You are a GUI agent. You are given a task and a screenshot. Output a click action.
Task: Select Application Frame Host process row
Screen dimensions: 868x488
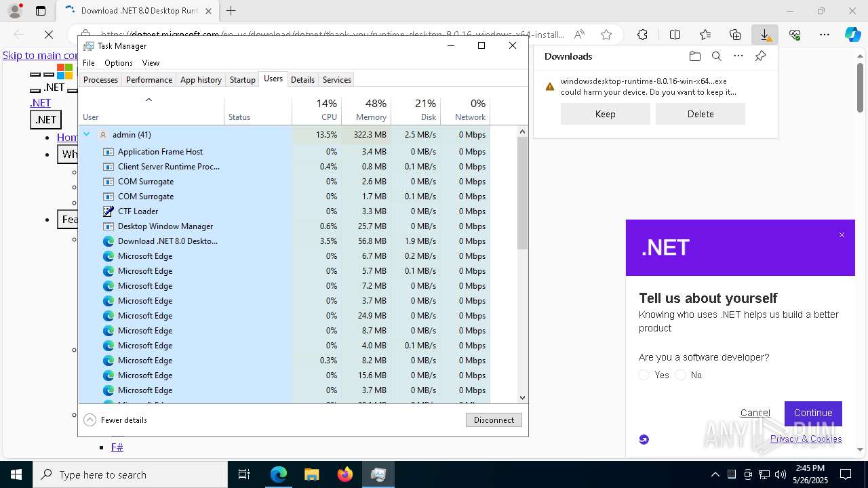tap(284, 151)
